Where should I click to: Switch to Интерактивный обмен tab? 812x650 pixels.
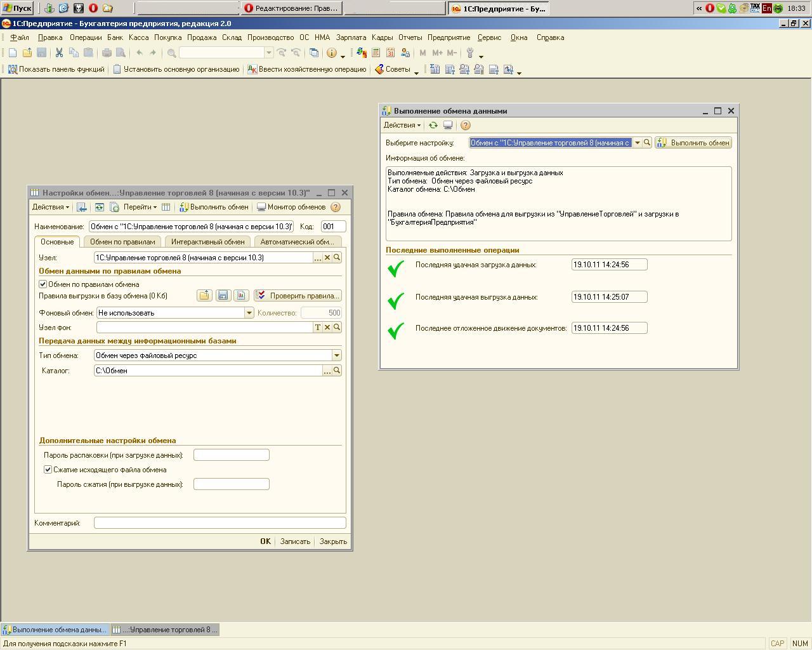point(207,242)
